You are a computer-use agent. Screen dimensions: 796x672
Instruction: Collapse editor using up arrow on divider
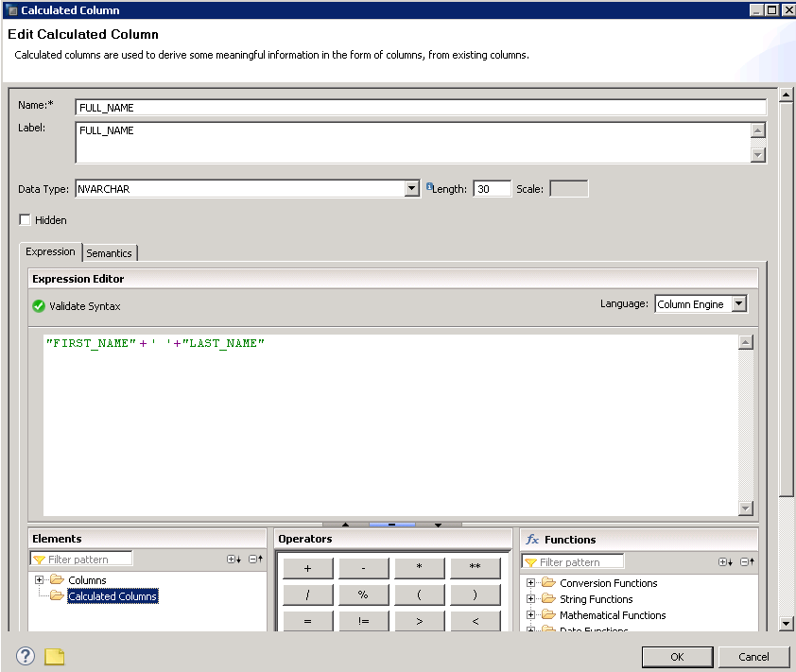pyautogui.click(x=345, y=525)
